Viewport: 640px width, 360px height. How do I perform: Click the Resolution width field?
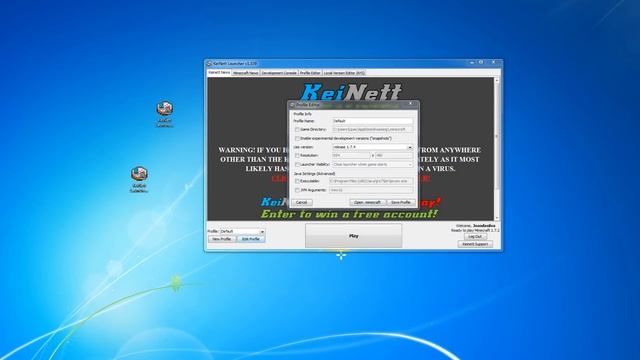(351, 156)
